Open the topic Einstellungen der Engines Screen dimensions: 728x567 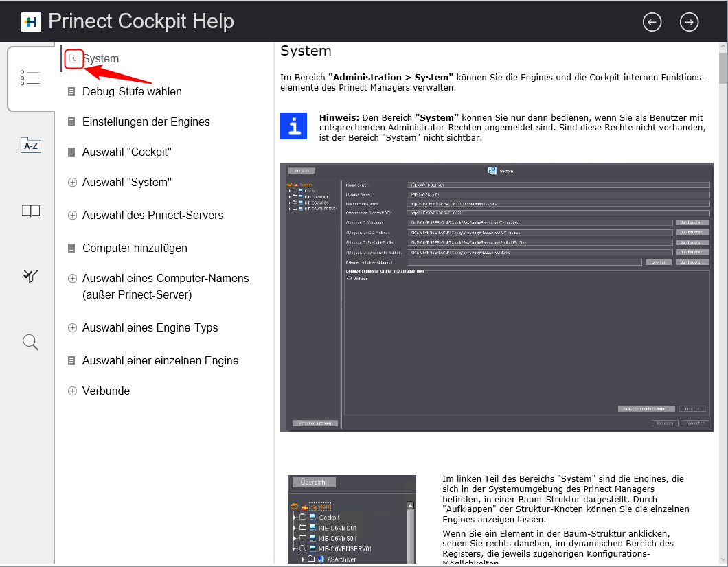pos(146,121)
